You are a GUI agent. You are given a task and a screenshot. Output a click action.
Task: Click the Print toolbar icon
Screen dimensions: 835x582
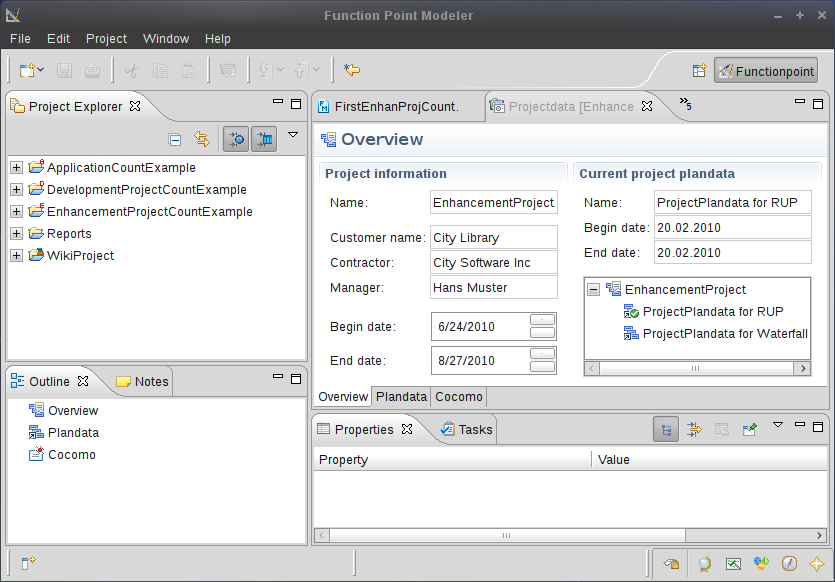pos(92,70)
